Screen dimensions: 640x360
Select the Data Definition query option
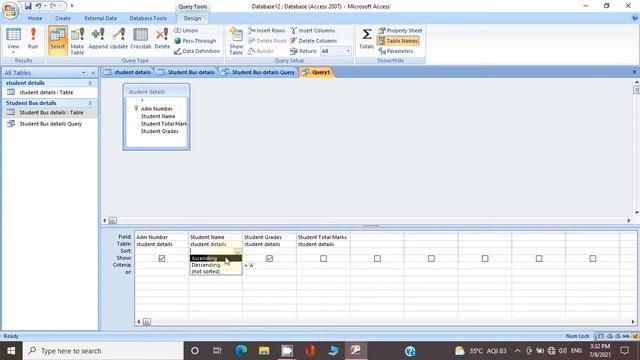(x=197, y=51)
